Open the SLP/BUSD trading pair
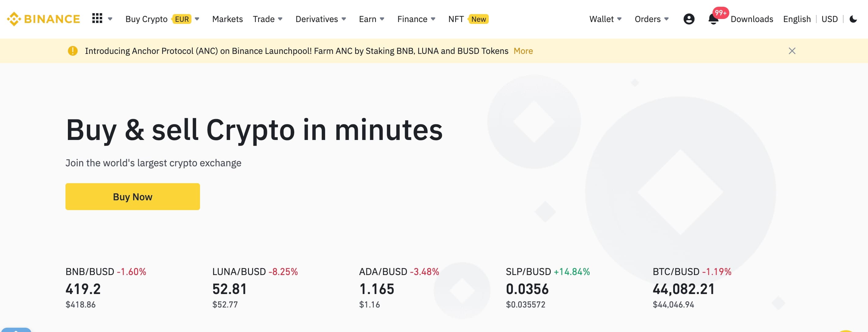The height and width of the screenshot is (332, 868). click(528, 272)
